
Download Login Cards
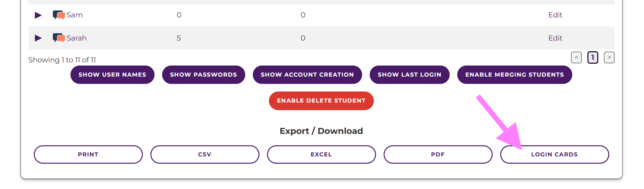(554, 154)
